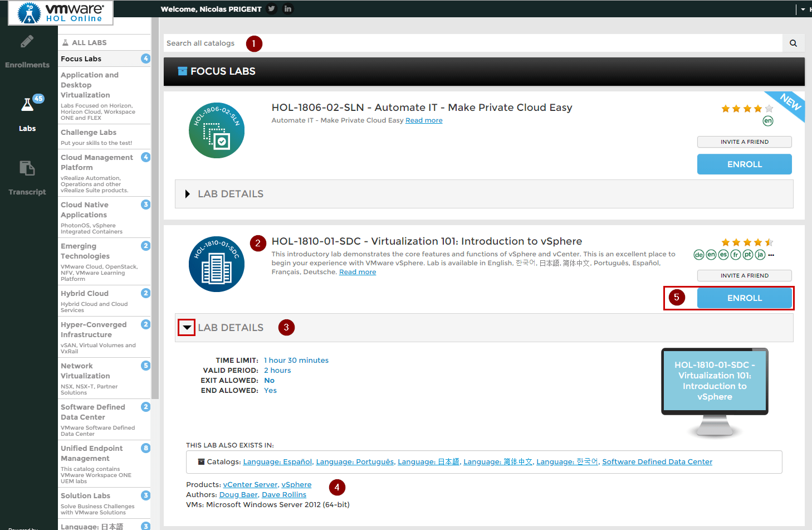Open LinkedIn icon beside welcome text

288,9
